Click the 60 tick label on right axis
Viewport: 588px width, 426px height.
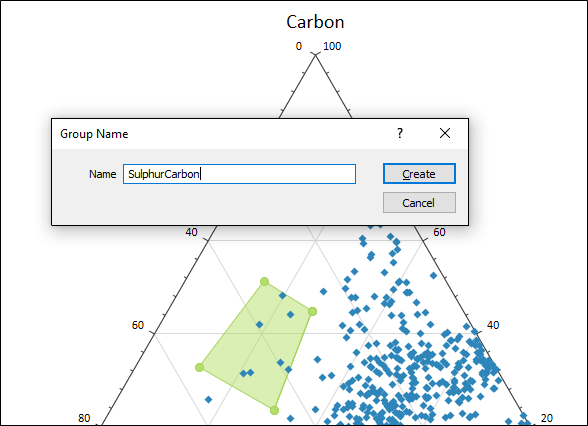coord(439,232)
